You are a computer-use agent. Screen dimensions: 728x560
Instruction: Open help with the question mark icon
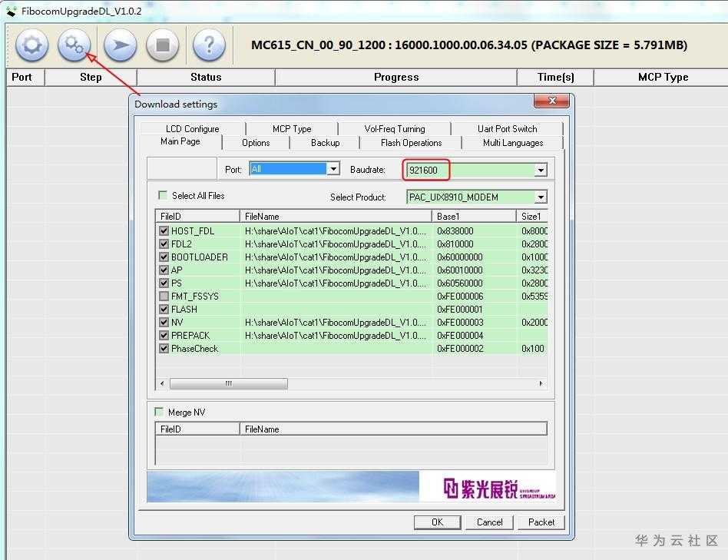pyautogui.click(x=209, y=45)
